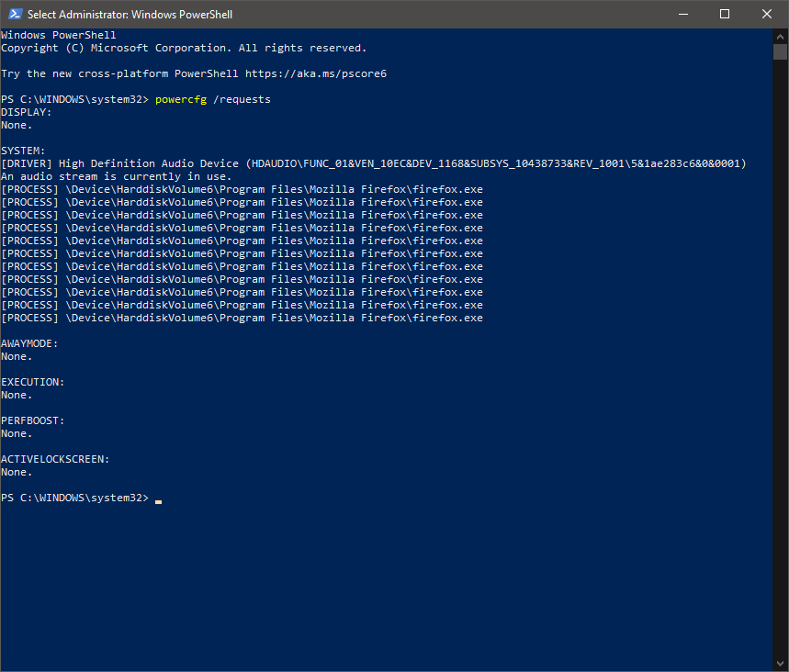Close the Administrator PowerShell window
This screenshot has width=789, height=672.
point(766,14)
